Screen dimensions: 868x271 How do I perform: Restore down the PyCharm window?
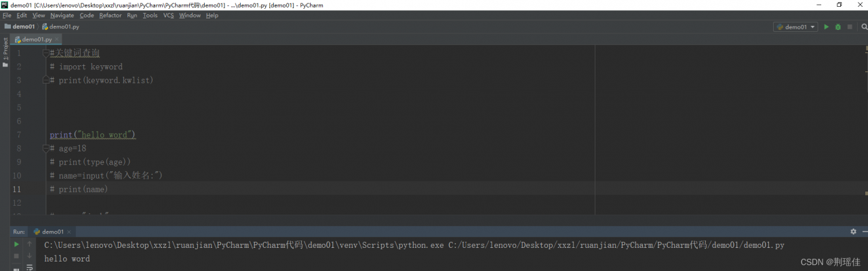click(840, 5)
